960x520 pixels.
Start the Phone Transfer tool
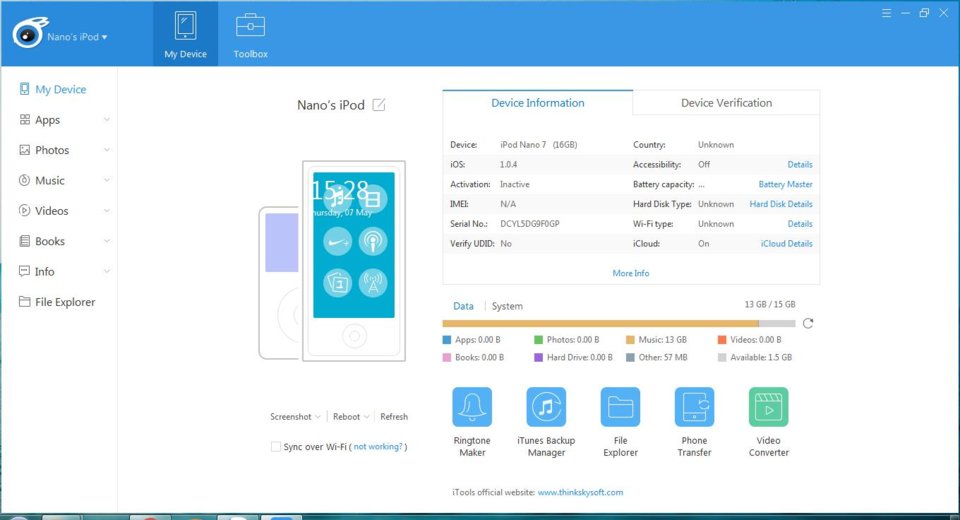pos(694,407)
